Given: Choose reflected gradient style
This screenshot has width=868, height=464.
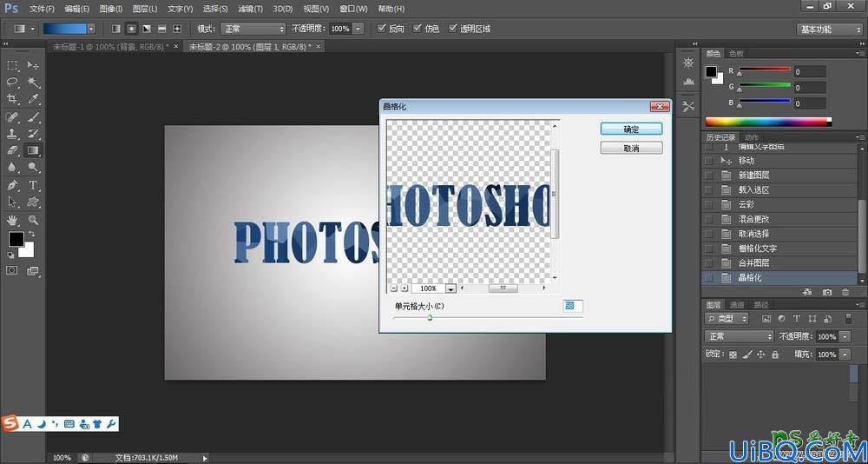Looking at the screenshot, I should pos(162,29).
